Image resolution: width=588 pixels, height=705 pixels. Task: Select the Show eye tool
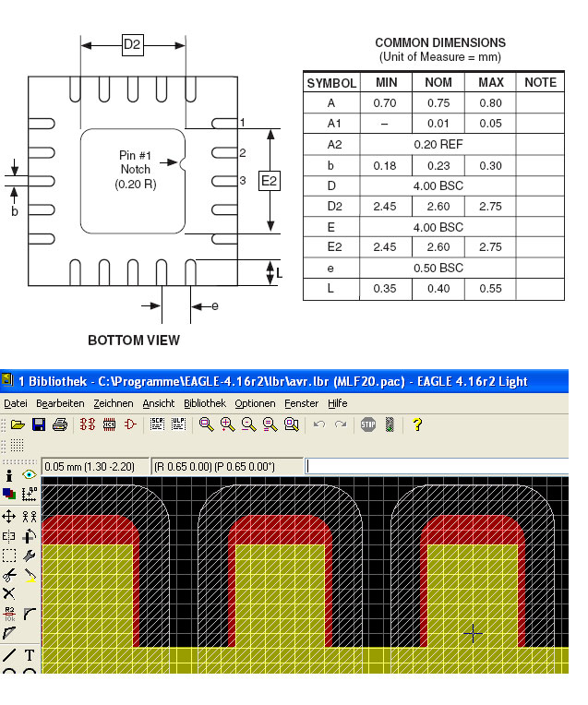pos(30,475)
